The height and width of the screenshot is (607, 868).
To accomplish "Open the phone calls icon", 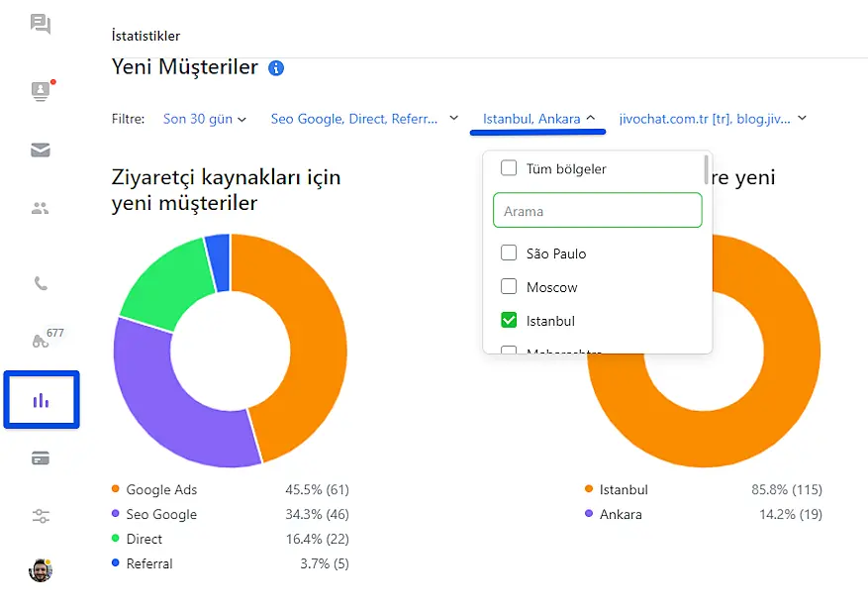I will click(x=41, y=283).
